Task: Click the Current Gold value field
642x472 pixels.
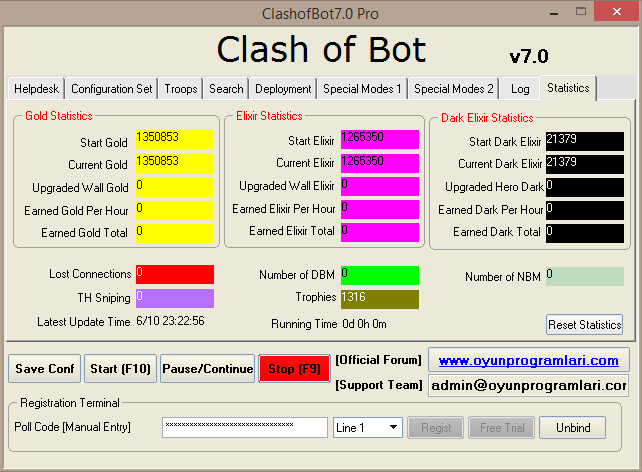Action: click(175, 163)
